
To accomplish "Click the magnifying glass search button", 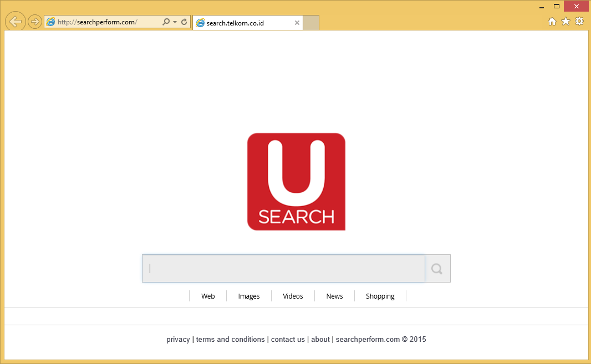I will 436,268.
